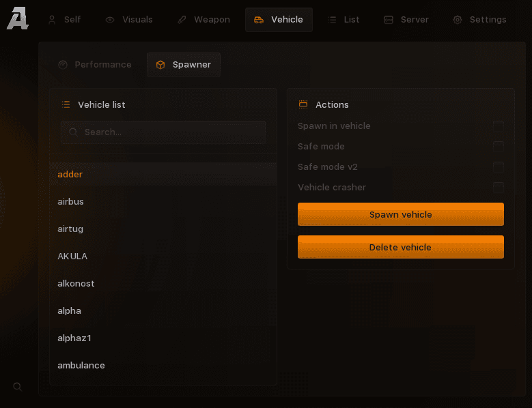
Task: Click the magnifier icon in search box
Action: 73,132
